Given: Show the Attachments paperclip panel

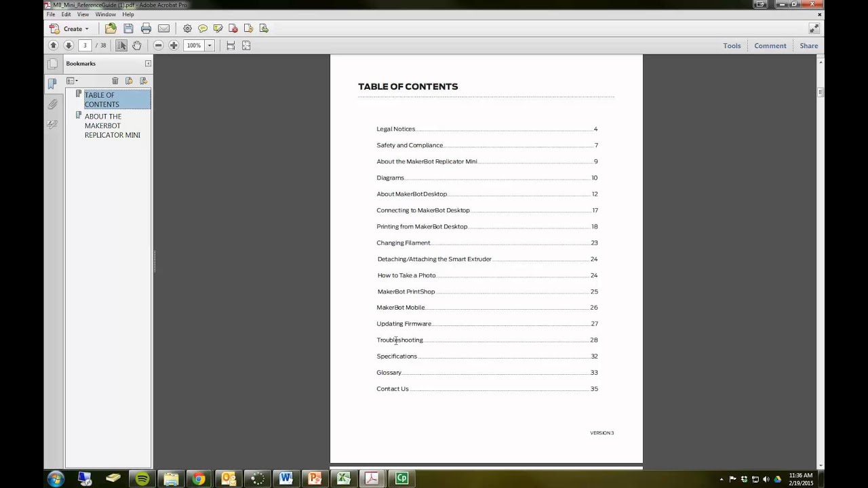Looking at the screenshot, I should click(52, 104).
